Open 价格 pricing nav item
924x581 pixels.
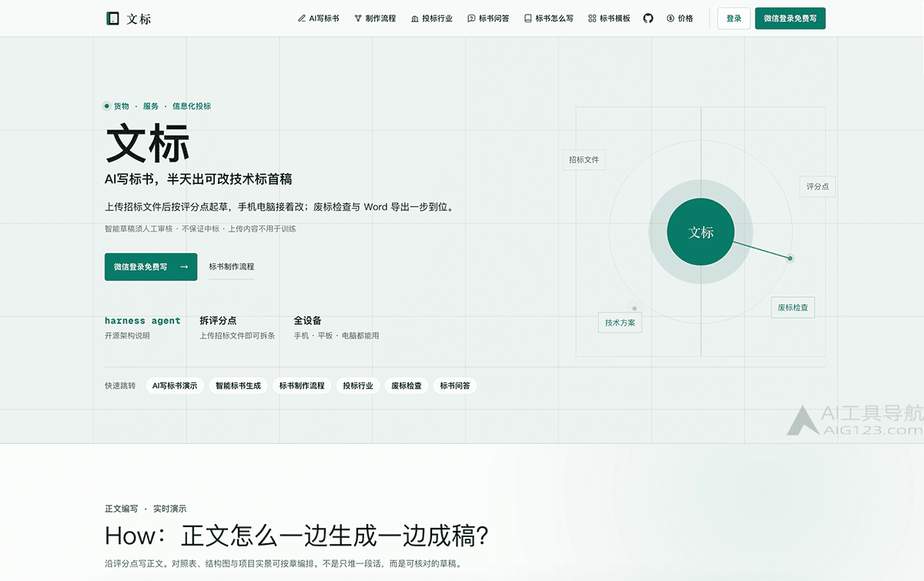(680, 18)
